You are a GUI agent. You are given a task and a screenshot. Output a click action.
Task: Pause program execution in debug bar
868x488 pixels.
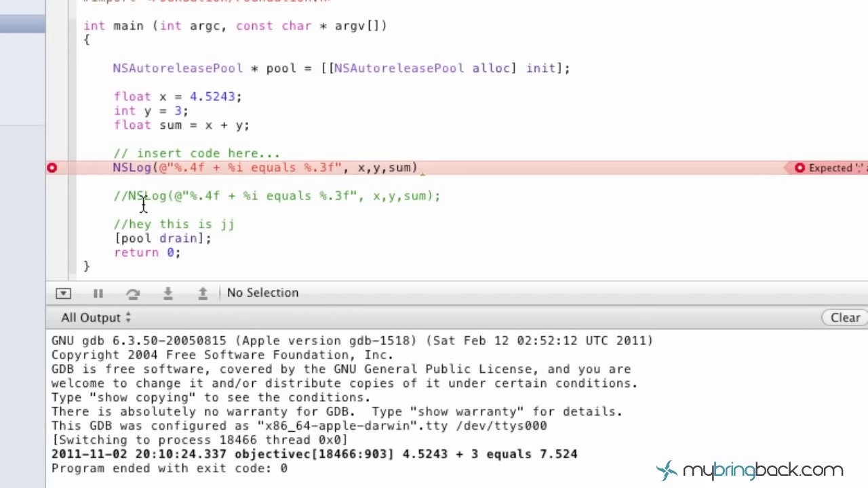tap(98, 293)
